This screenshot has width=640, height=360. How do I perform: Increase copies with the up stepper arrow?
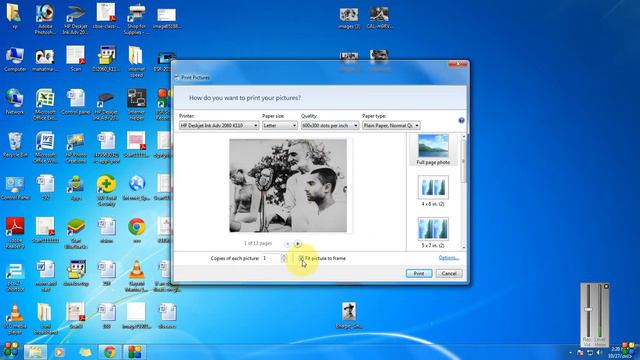click(x=284, y=256)
